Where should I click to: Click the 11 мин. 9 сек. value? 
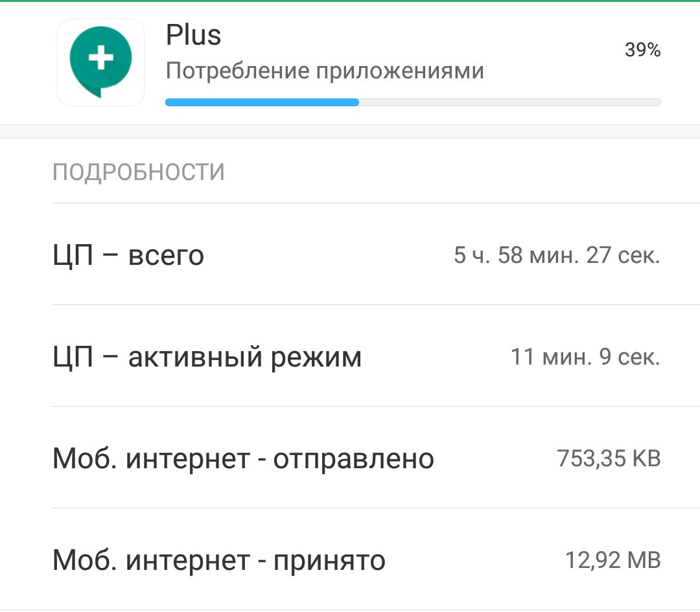[585, 357]
